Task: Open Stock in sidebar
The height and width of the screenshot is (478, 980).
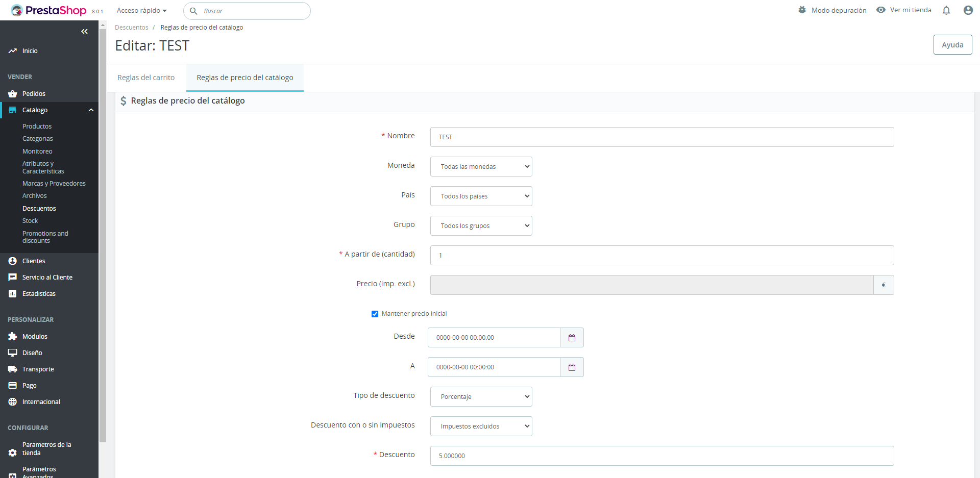Action: pyautogui.click(x=30, y=221)
